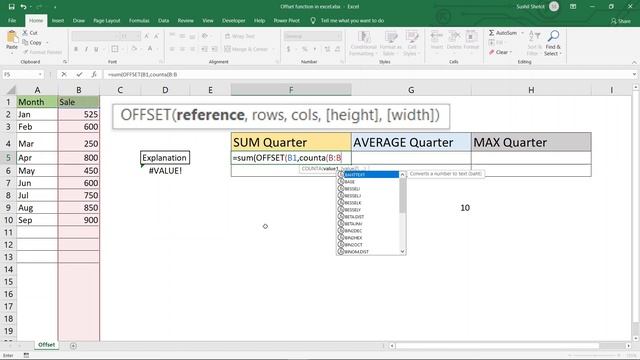This screenshot has height=360, width=640.
Task: Expand the formula bar chevron
Action: tap(634, 74)
